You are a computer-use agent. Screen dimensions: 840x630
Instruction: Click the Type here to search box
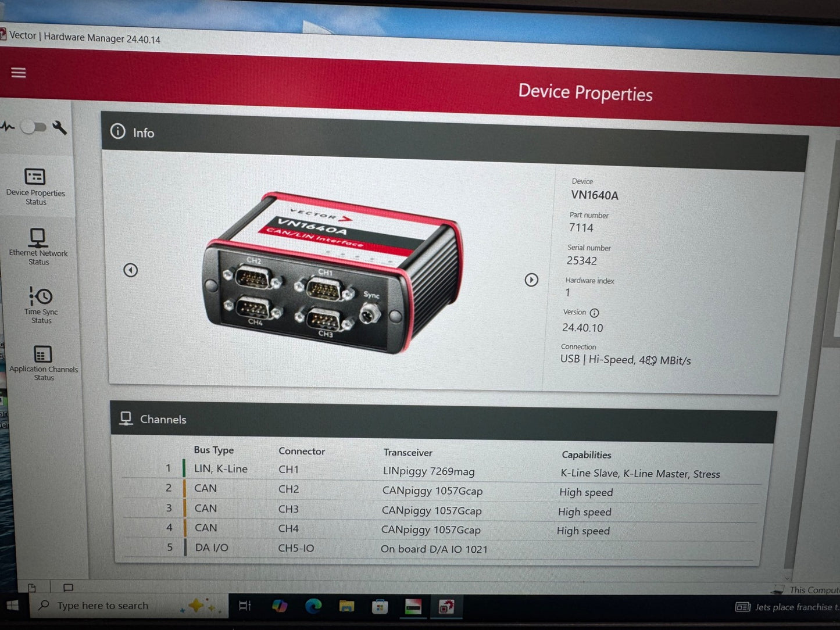pos(128,606)
